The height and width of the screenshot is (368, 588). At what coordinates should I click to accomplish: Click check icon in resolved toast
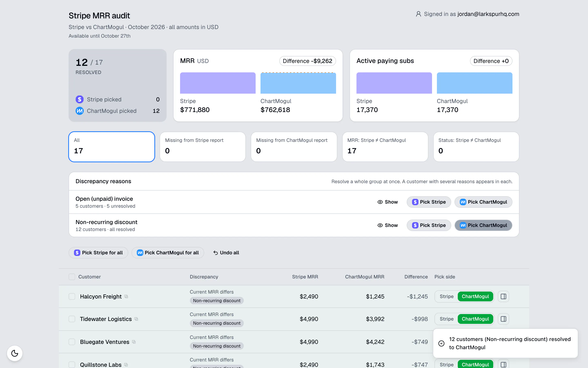pyautogui.click(x=441, y=343)
